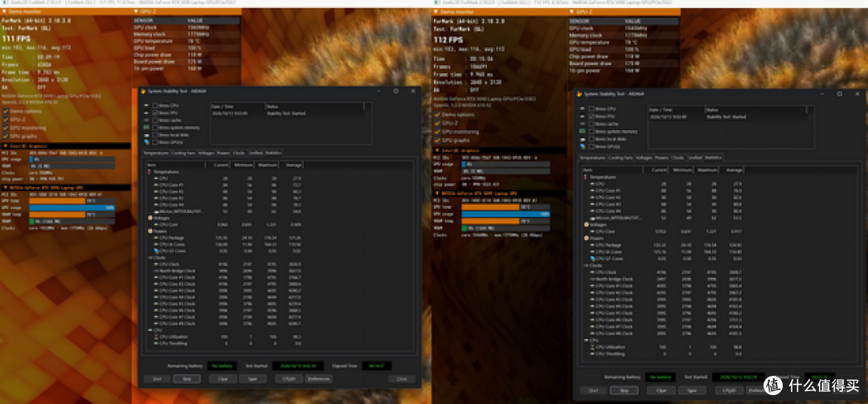Click orange Powers group icon in left AIDA64 list

[x=149, y=231]
